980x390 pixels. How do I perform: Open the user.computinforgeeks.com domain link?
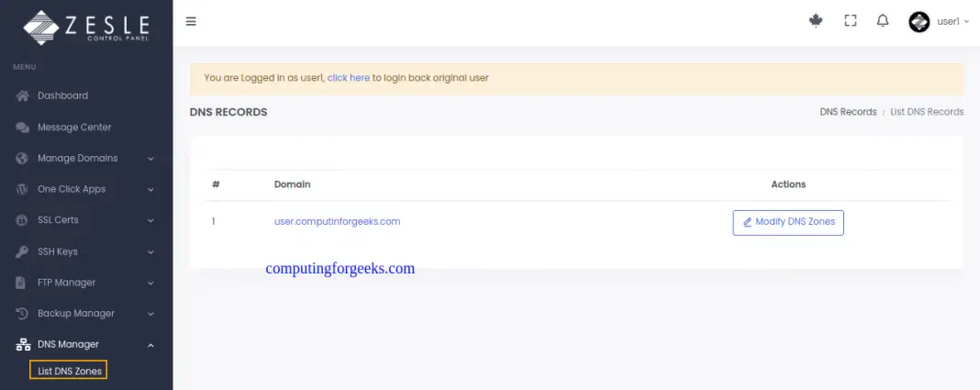[337, 221]
